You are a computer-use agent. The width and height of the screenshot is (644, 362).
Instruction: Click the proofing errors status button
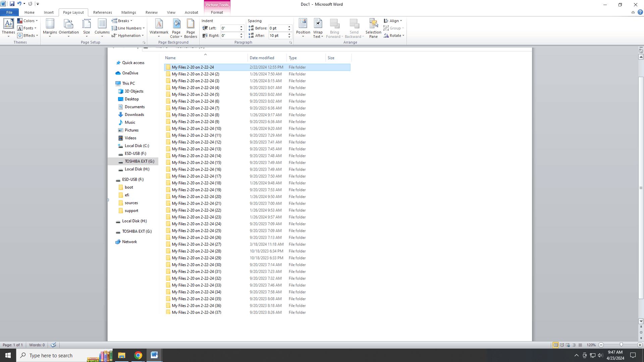coord(53,345)
